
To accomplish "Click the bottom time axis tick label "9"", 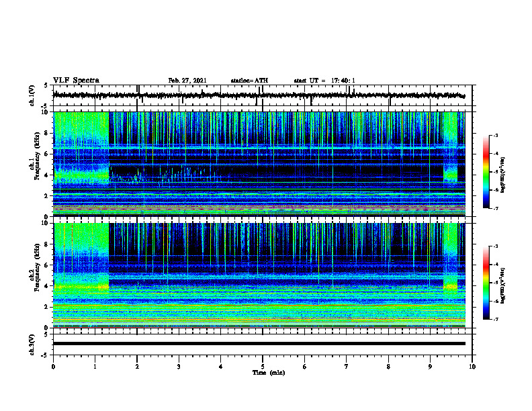I will 430,367.
